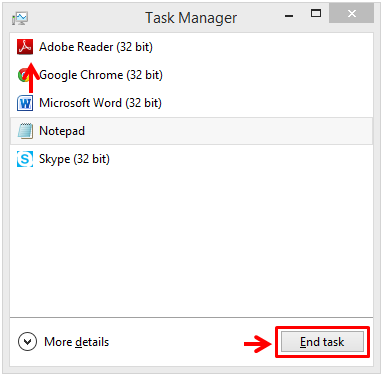The width and height of the screenshot is (383, 375).
Task: Select the Adobe Reader (32 bit) entry
Action: pos(191,47)
